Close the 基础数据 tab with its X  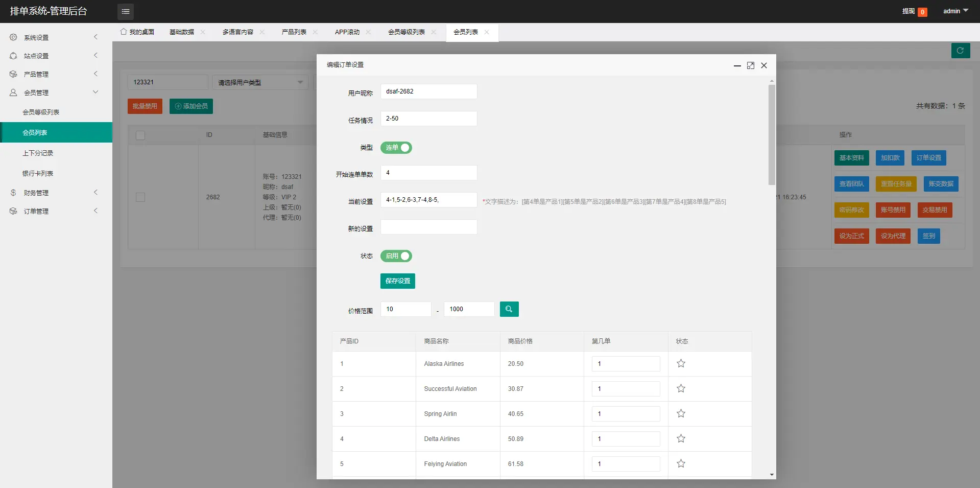click(203, 32)
